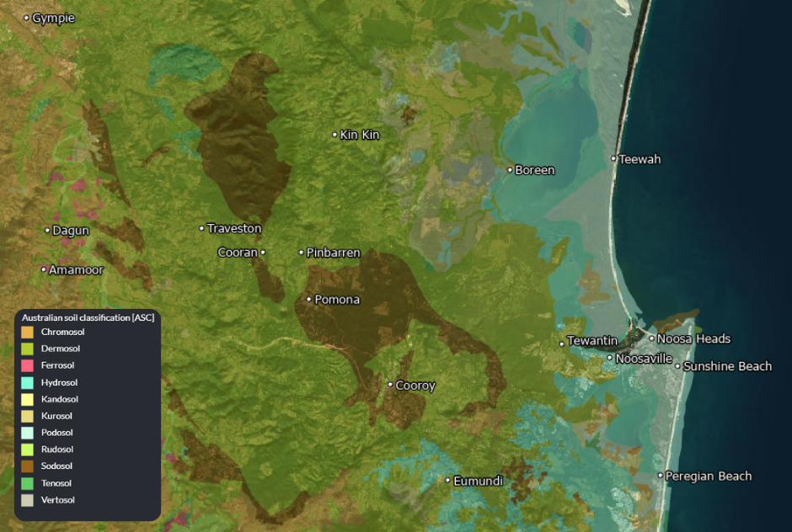Click the legend title Australian soil classification
Viewport: 792px width, 532px height.
pyautogui.click(x=88, y=317)
